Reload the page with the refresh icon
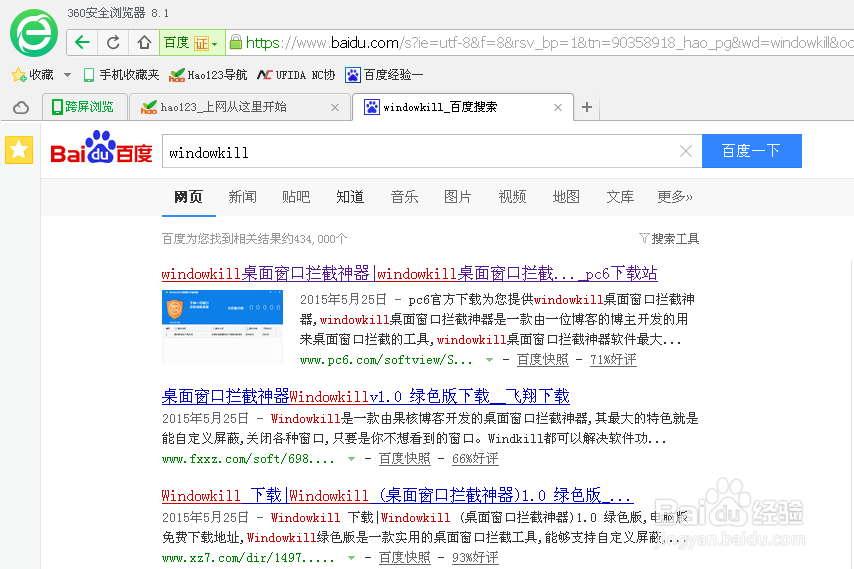This screenshot has width=854, height=569. [113, 42]
